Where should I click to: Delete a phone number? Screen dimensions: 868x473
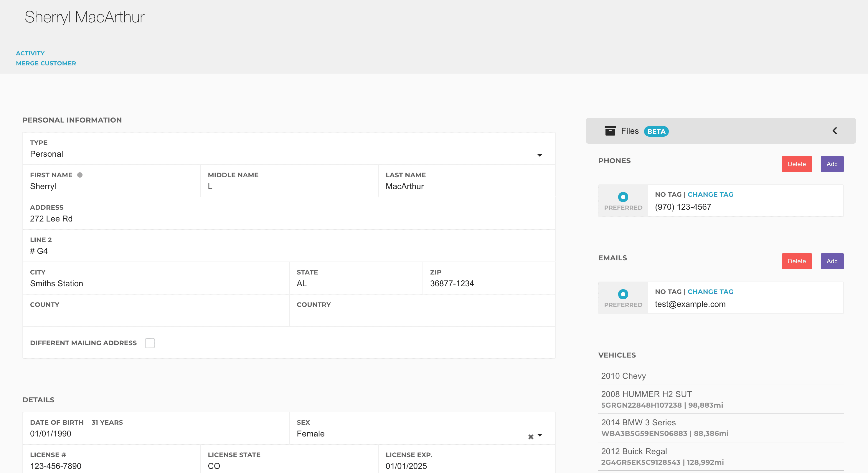pyautogui.click(x=797, y=164)
